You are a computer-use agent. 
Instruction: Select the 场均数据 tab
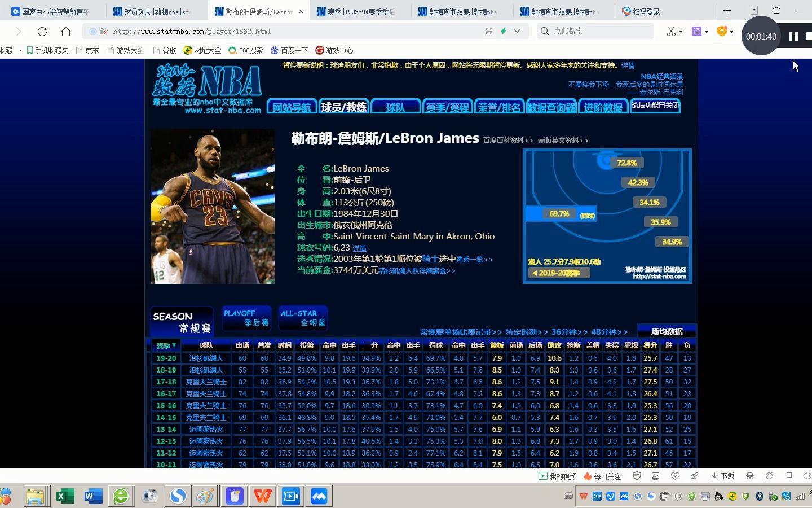667,331
